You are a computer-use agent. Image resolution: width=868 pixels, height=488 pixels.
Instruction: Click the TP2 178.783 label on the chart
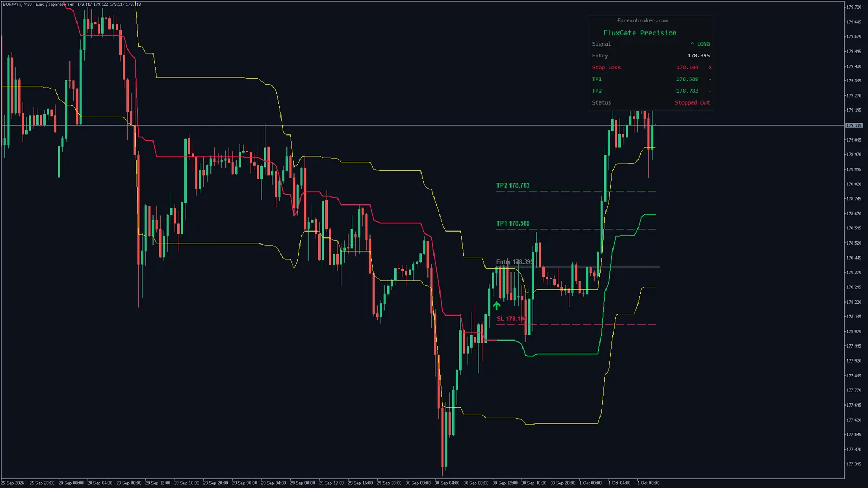coord(513,185)
